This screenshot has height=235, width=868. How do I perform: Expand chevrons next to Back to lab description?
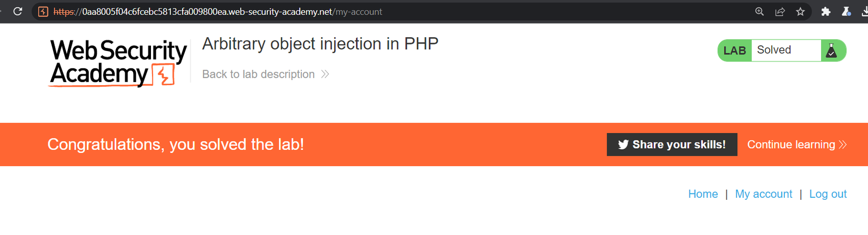[x=325, y=74]
